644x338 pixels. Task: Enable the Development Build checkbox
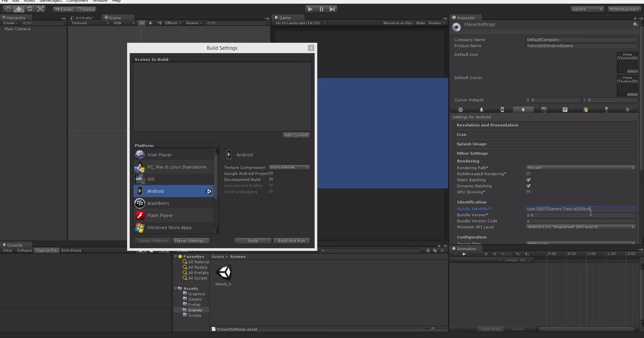pyautogui.click(x=271, y=180)
